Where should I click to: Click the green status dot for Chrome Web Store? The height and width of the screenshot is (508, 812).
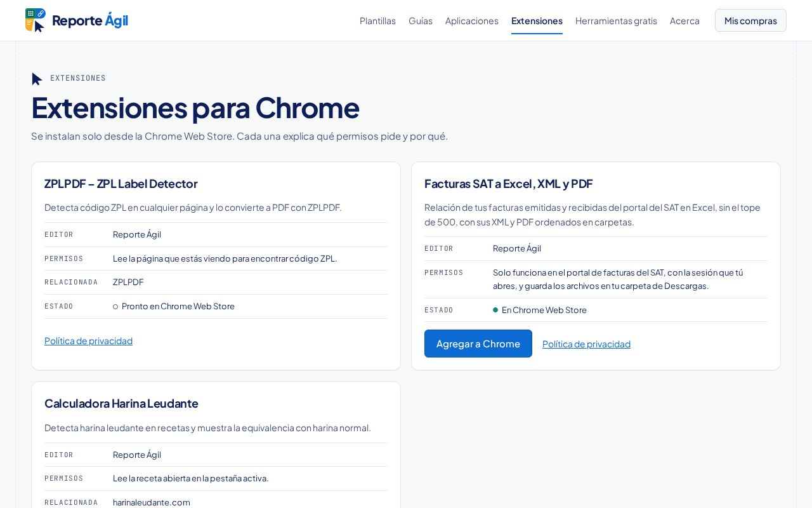point(495,310)
